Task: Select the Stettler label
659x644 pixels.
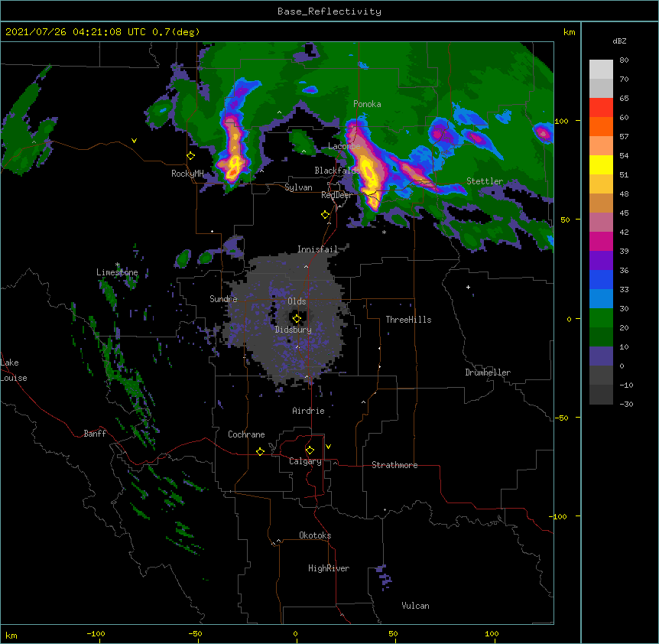Action: pyautogui.click(x=485, y=181)
